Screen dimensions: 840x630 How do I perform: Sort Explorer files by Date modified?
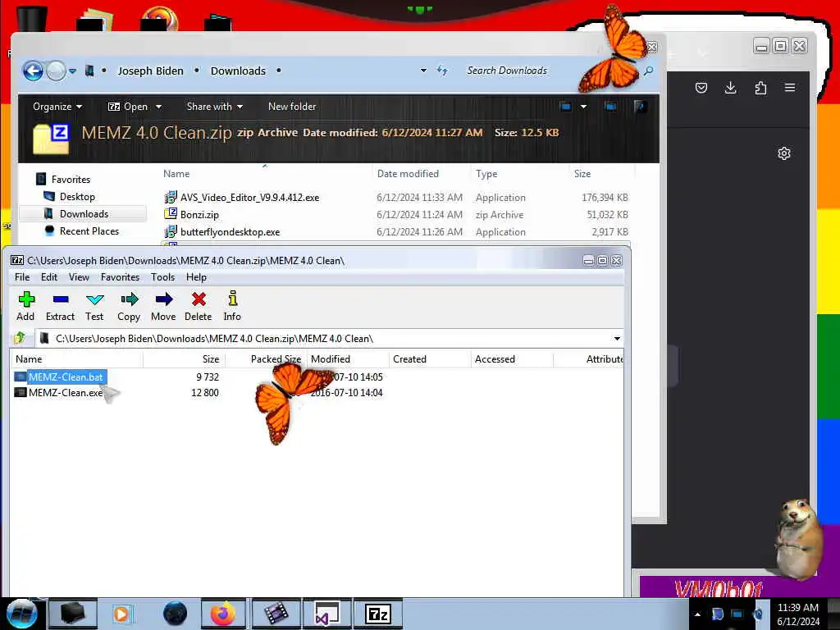click(x=408, y=174)
